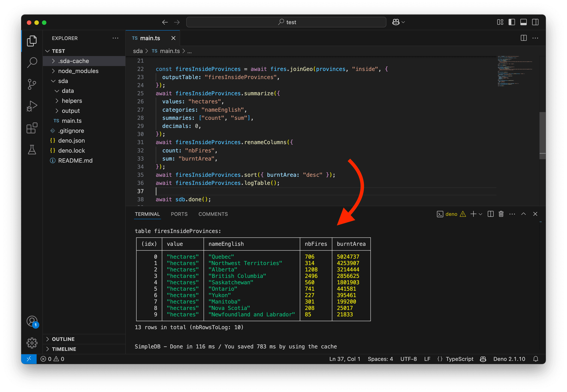Create a new terminal with plus

coord(473,214)
